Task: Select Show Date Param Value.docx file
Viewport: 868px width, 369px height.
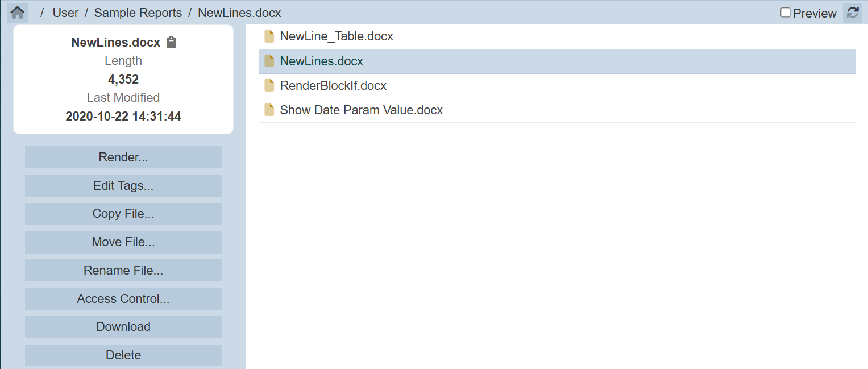Action: (362, 110)
